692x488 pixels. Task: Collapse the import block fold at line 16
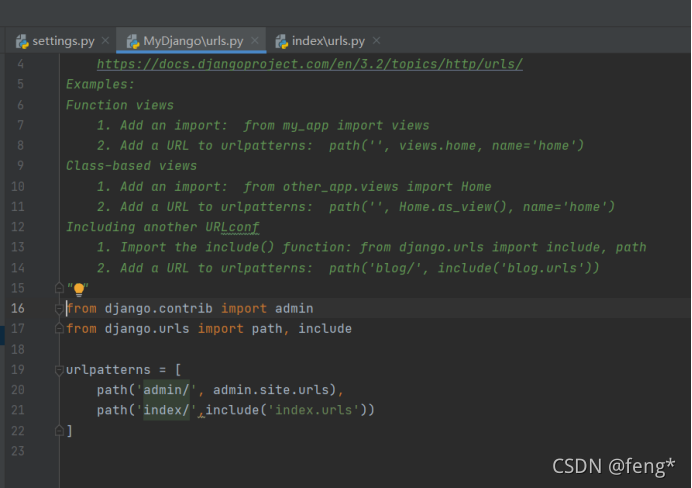tap(60, 309)
